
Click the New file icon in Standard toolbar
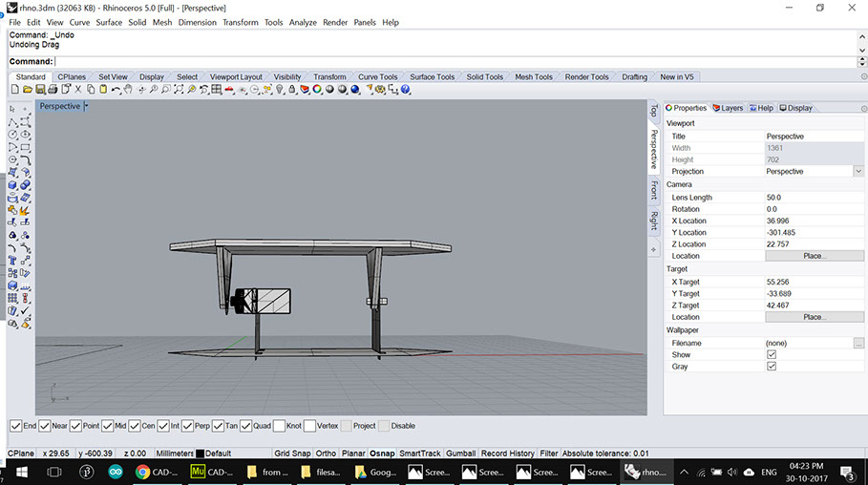(14, 90)
